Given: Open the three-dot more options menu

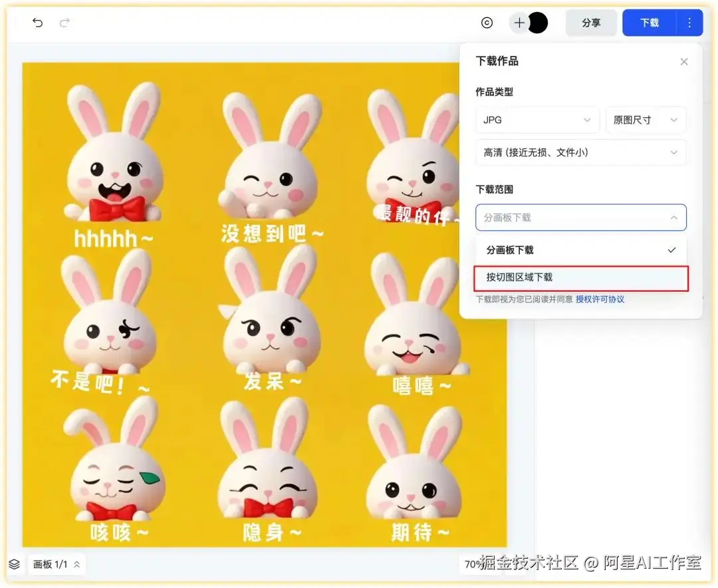Looking at the screenshot, I should (689, 22).
